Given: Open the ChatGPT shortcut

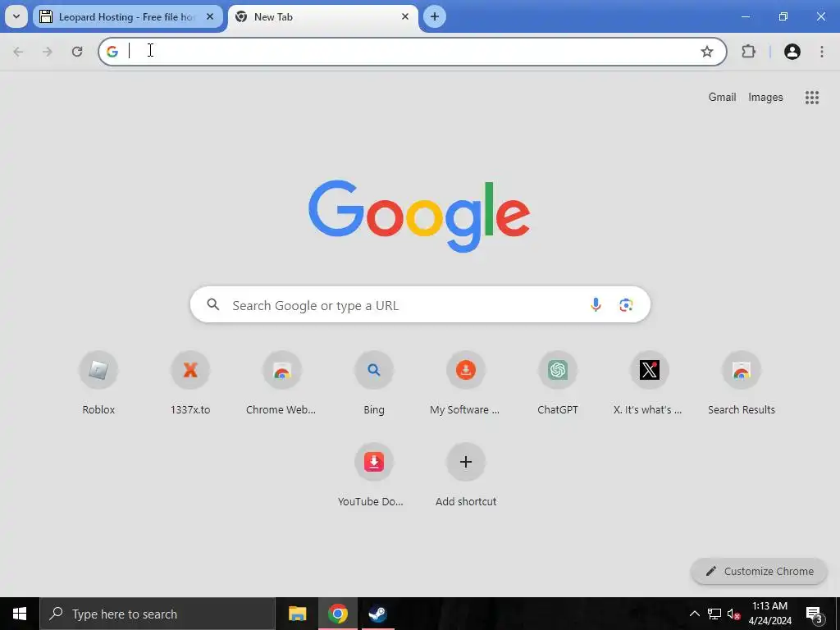Looking at the screenshot, I should click(558, 382).
